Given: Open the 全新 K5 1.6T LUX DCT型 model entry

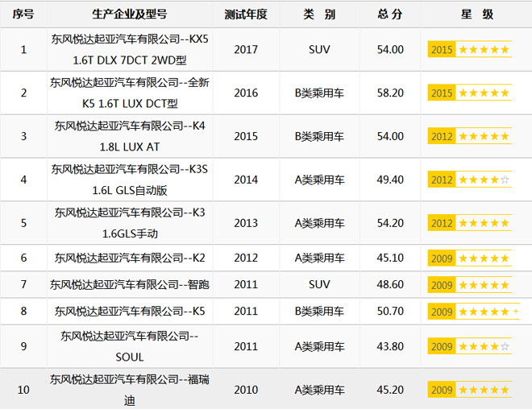Looking at the screenshot, I should pyautogui.click(x=130, y=93).
